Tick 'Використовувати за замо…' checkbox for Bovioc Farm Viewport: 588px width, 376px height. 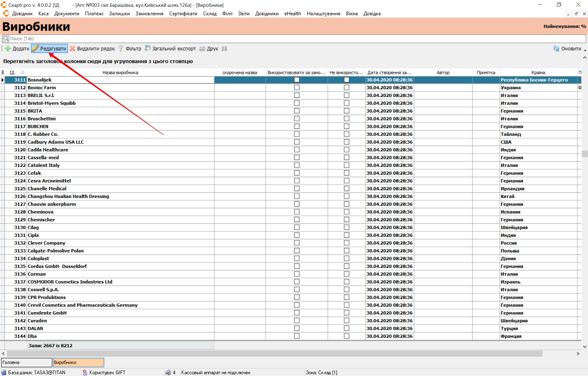click(x=297, y=87)
